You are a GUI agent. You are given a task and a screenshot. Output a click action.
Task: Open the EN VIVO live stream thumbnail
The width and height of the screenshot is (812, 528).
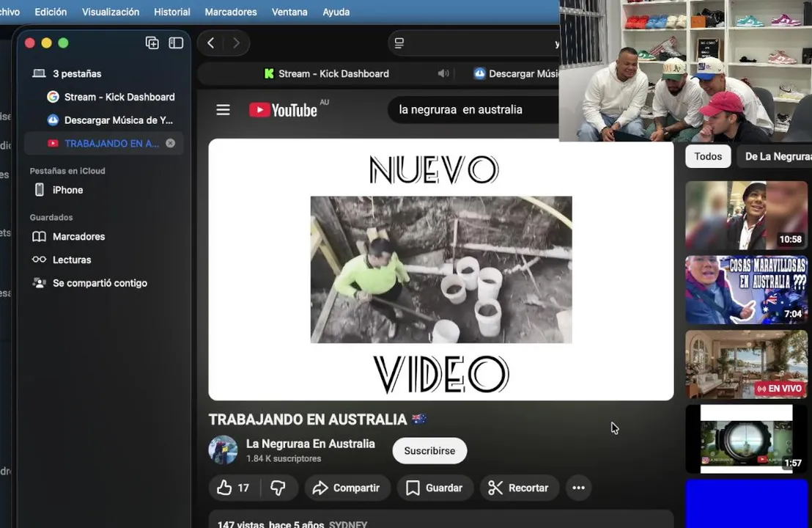746,364
